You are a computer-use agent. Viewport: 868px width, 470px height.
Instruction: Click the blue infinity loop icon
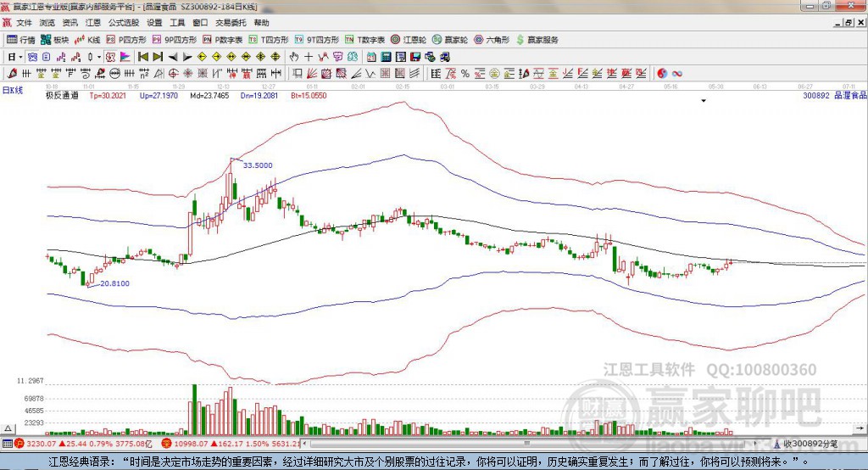pos(677,73)
